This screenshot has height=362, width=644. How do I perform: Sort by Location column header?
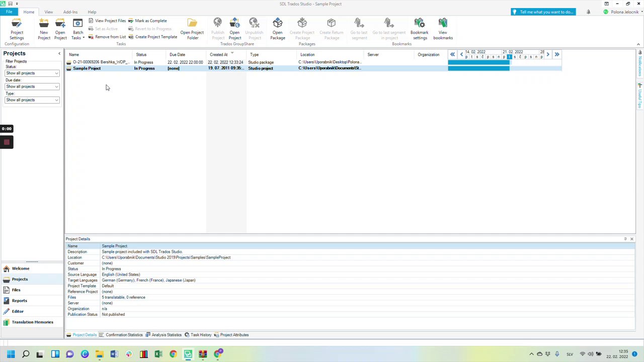[330, 54]
